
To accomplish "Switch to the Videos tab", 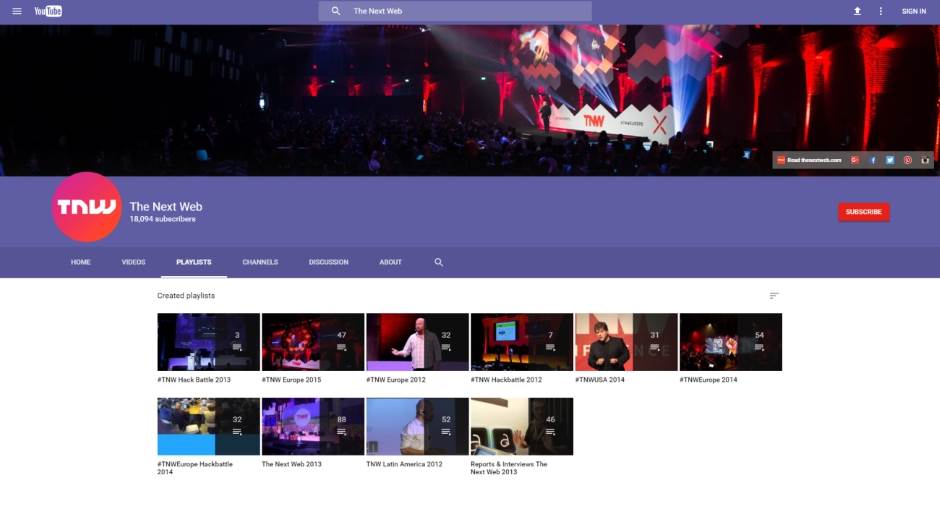I will [x=133, y=262].
